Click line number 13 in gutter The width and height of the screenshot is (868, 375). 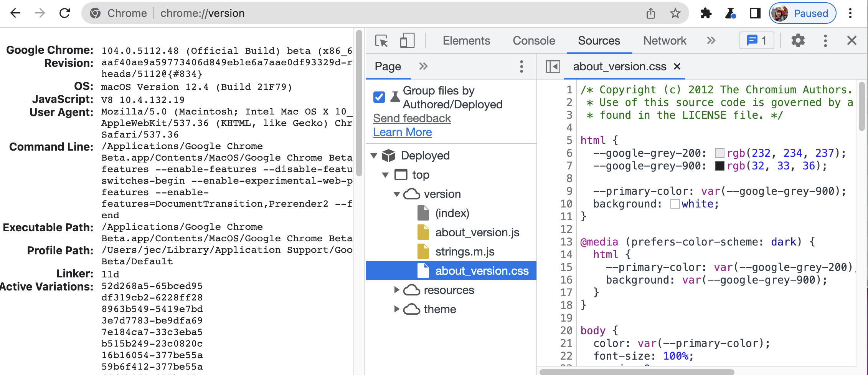(x=566, y=242)
